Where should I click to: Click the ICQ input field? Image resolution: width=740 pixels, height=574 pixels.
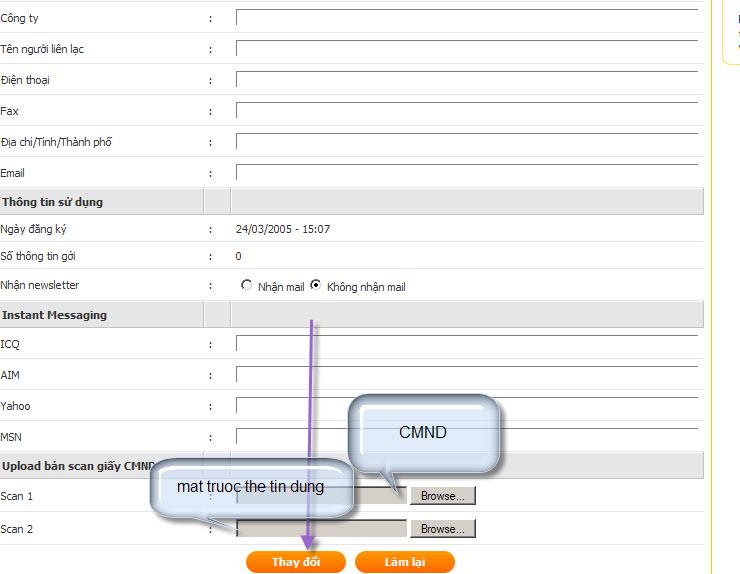(x=466, y=344)
